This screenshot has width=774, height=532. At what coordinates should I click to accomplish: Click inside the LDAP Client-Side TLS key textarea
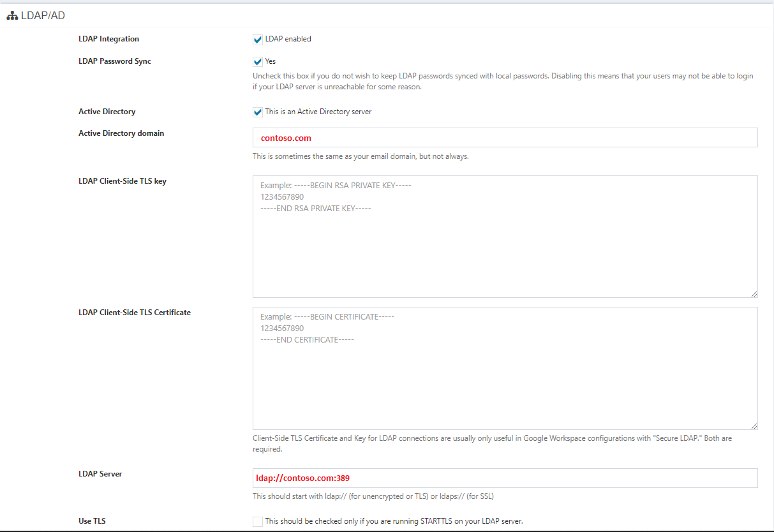pyautogui.click(x=504, y=236)
